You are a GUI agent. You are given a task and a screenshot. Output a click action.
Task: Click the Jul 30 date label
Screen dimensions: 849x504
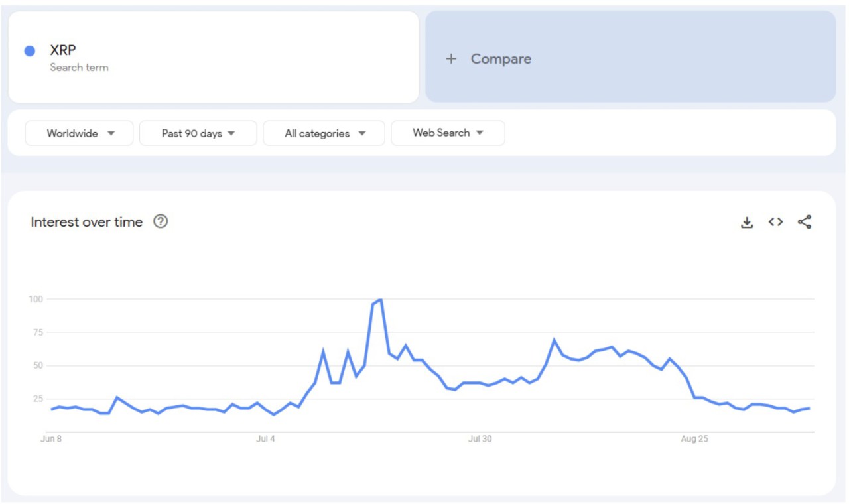click(x=480, y=439)
